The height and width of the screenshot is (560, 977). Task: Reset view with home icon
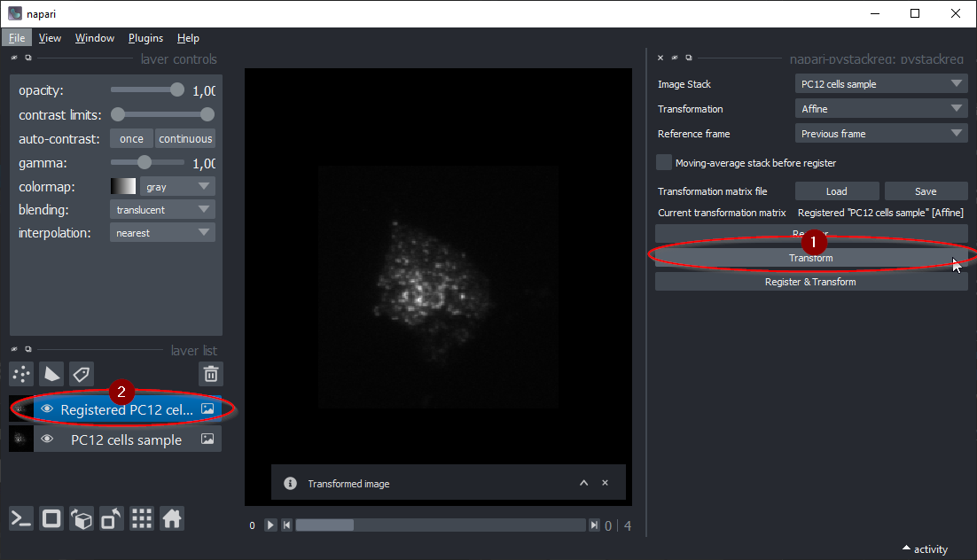point(172,519)
